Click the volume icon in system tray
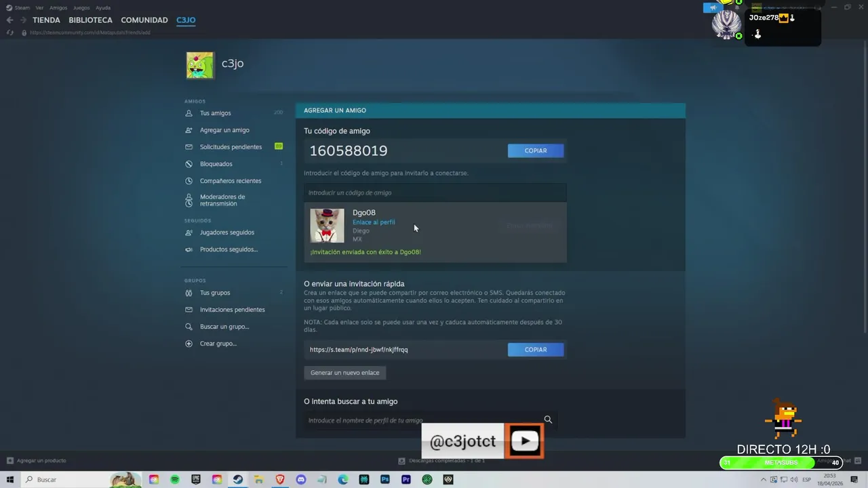This screenshot has width=868, height=488. click(793, 480)
